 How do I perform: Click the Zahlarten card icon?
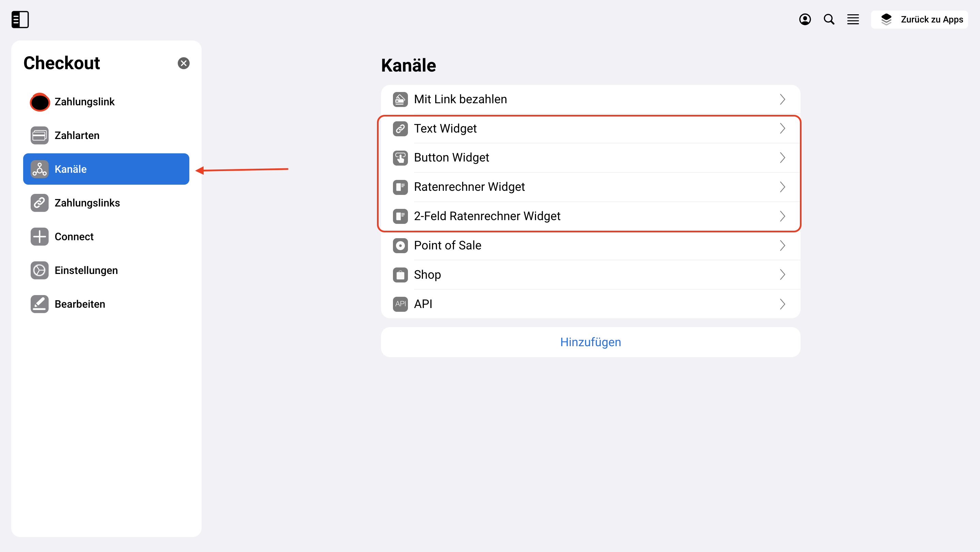pos(39,135)
